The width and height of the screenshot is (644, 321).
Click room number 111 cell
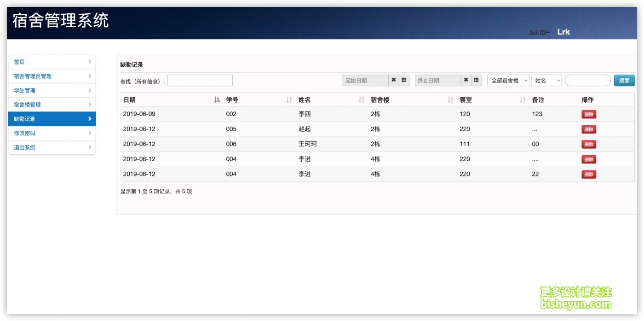465,144
